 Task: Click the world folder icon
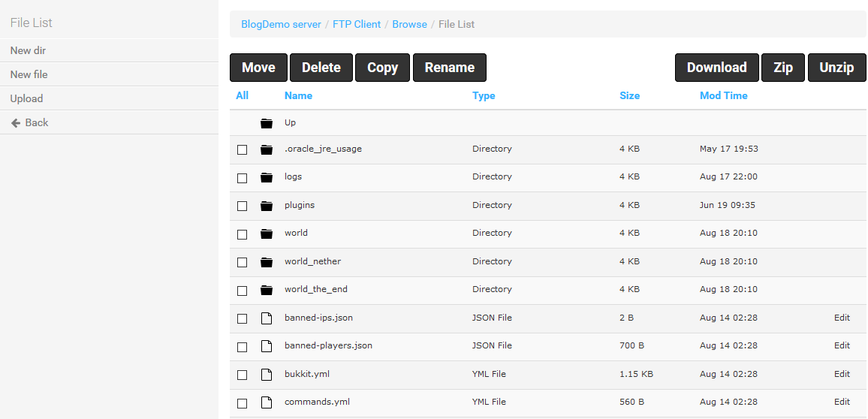point(267,234)
